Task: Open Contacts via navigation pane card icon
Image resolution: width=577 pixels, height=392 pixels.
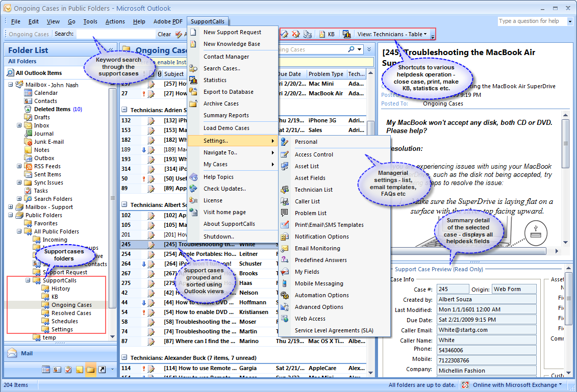Action: 57,370
